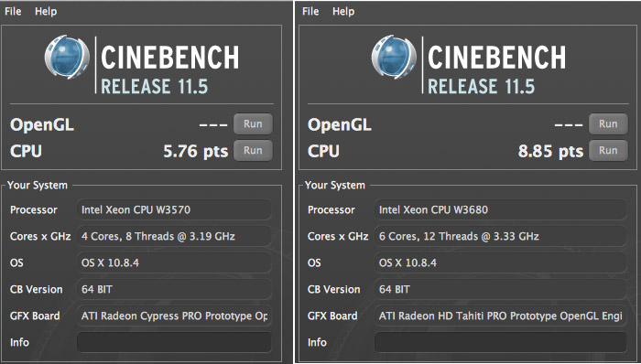Click the ATI Radeon HD Tahiti PRO field
This screenshot has width=641, height=364.
pos(500,316)
